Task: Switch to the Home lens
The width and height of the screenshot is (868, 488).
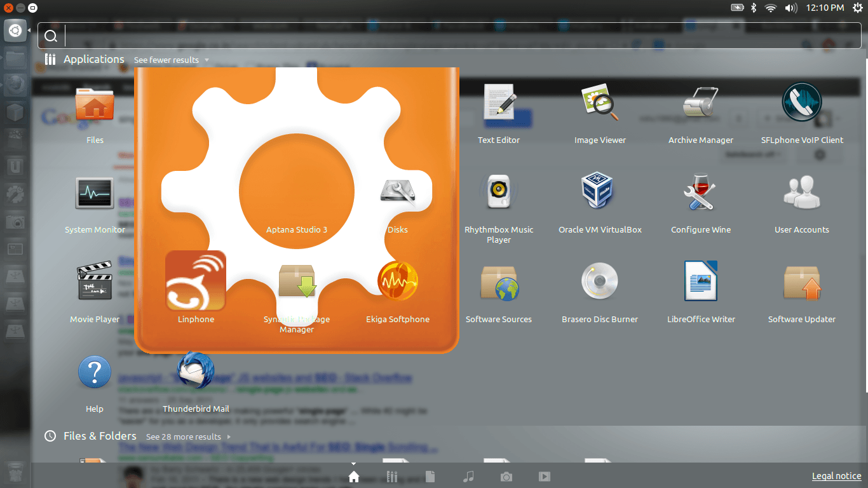Action: tap(354, 477)
